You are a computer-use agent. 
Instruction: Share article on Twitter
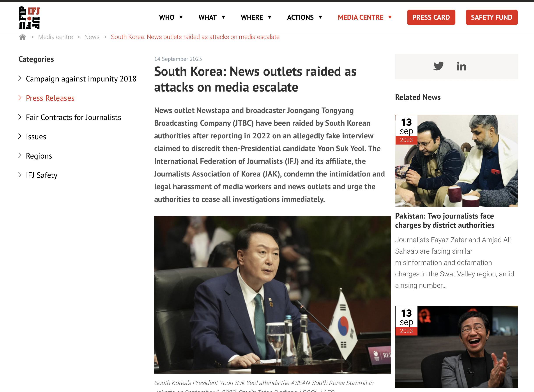click(x=438, y=66)
